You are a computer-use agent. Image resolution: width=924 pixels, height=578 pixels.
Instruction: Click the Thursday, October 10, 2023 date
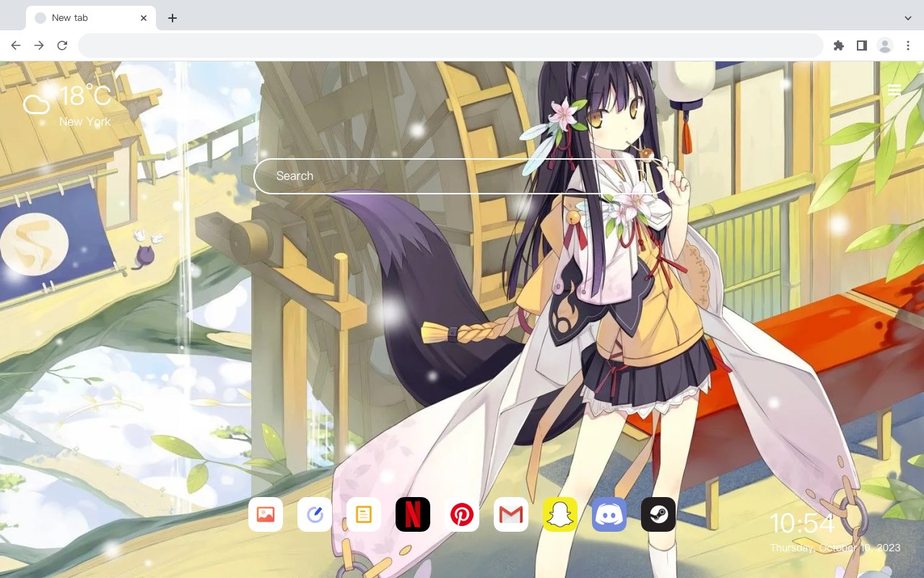835,548
